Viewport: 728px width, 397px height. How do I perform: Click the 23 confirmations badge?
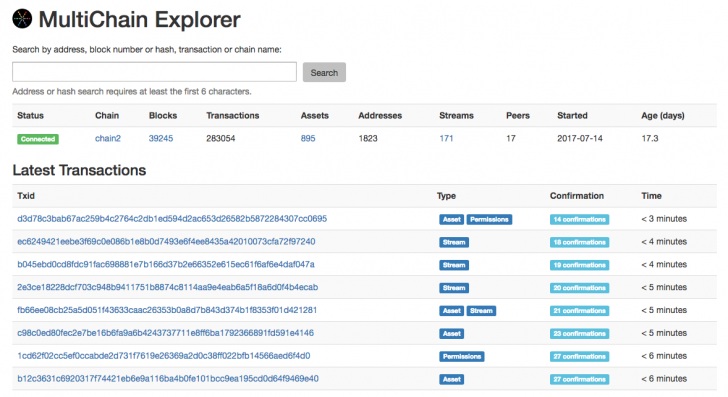(579, 333)
